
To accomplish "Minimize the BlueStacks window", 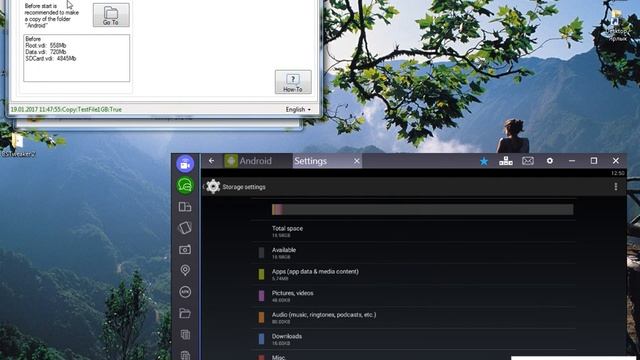I will 572,161.
